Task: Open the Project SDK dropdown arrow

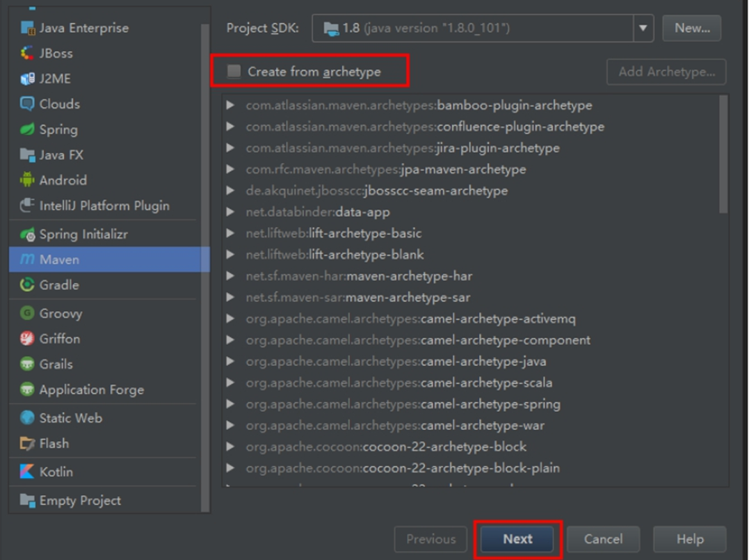Action: [x=643, y=29]
